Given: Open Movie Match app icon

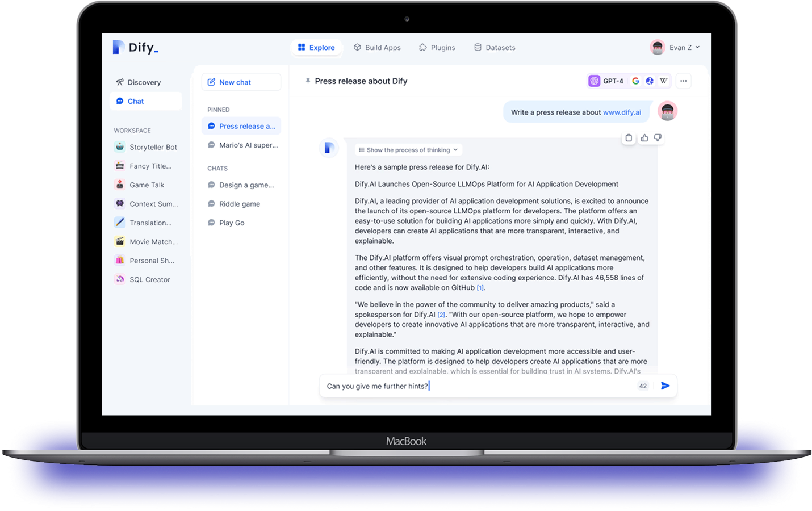Looking at the screenshot, I should [x=120, y=241].
